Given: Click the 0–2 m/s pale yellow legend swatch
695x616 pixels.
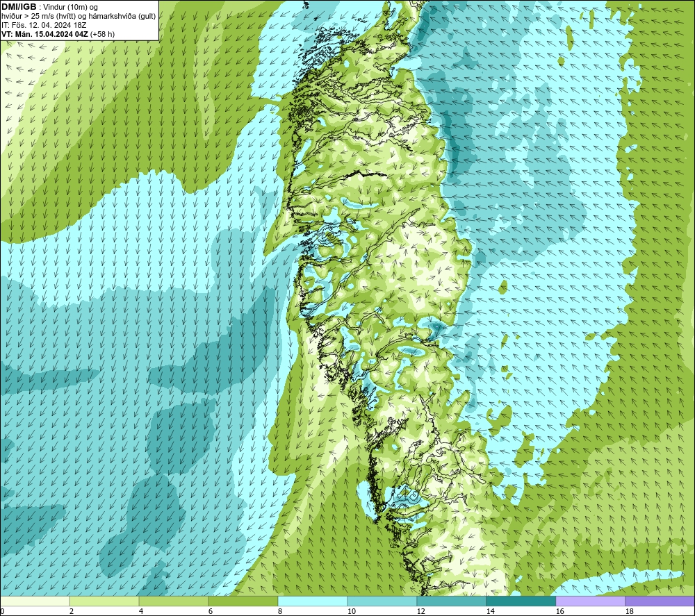Looking at the screenshot, I should [35, 601].
